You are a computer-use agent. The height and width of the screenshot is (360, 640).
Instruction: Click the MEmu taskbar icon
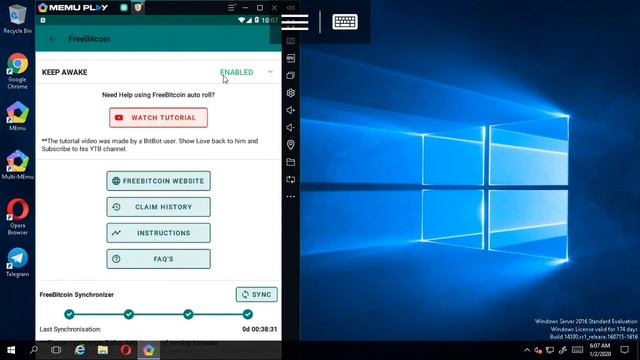[x=149, y=350]
